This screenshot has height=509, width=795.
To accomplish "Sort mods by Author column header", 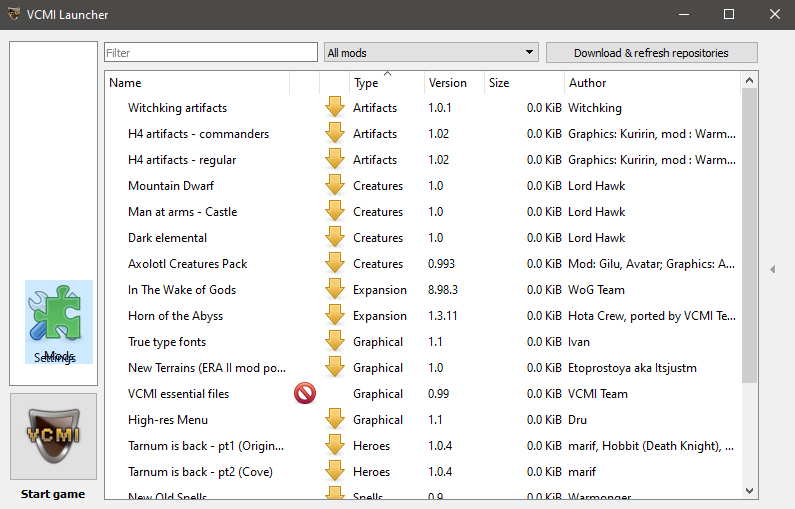I will pyautogui.click(x=650, y=83).
